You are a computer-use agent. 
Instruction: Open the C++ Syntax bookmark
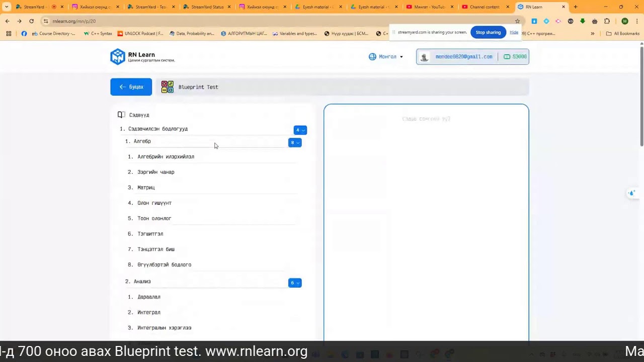(x=98, y=34)
